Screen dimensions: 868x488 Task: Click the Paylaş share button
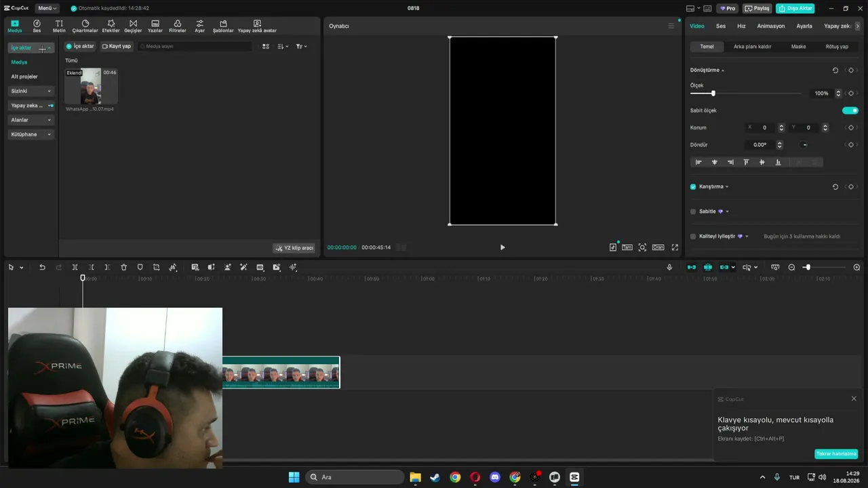tap(757, 8)
